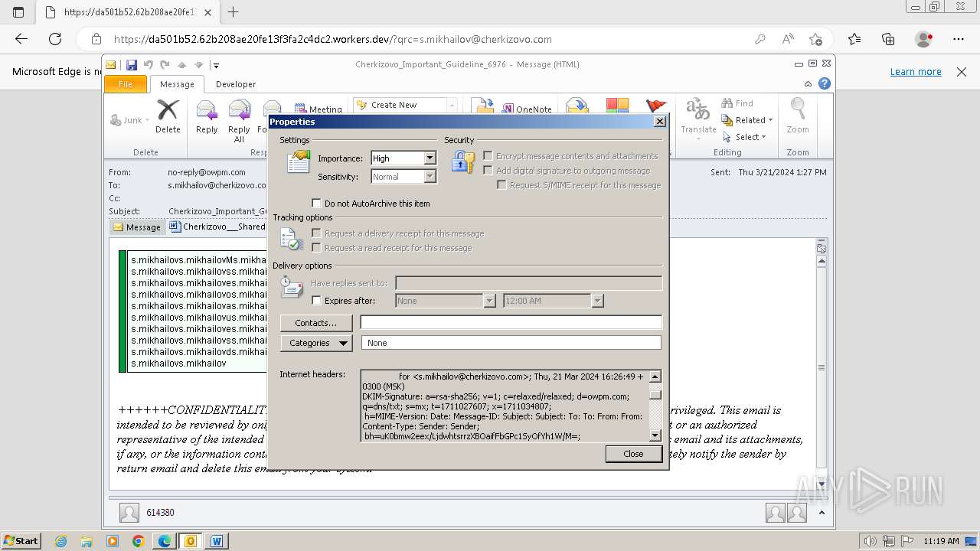980x551 pixels.
Task: Toggle Add digital signature to outgoing message
Action: coord(488,171)
